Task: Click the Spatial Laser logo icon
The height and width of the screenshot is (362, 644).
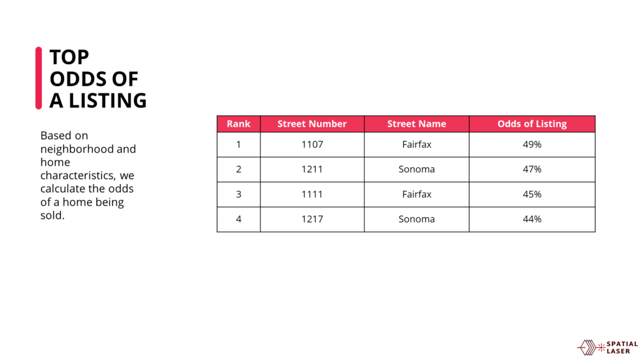Action: pyautogui.click(x=591, y=347)
